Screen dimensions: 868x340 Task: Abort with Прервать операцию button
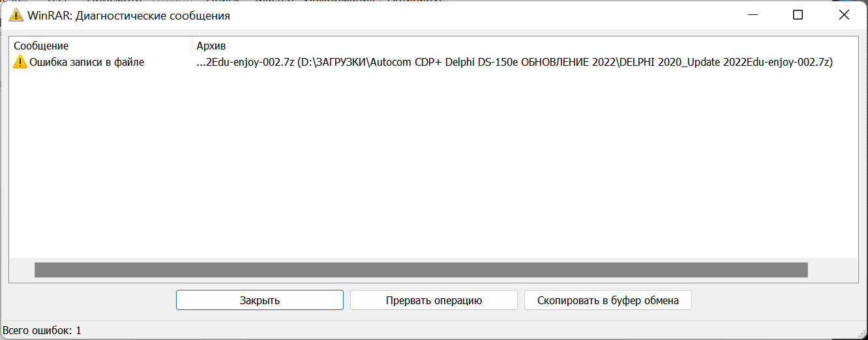(434, 300)
